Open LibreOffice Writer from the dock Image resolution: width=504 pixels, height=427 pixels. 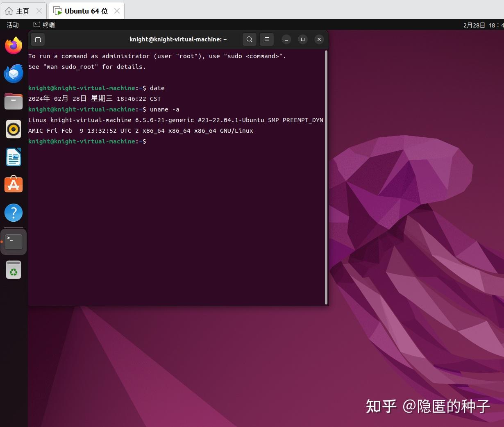(14, 157)
